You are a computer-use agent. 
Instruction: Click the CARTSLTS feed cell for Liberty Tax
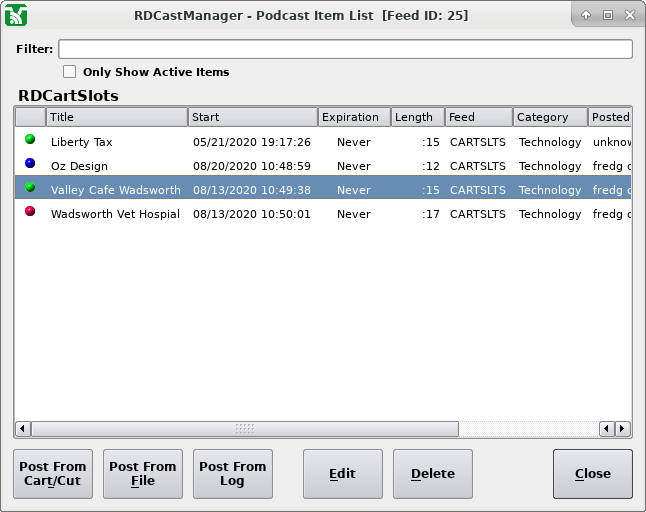pyautogui.click(x=477, y=142)
